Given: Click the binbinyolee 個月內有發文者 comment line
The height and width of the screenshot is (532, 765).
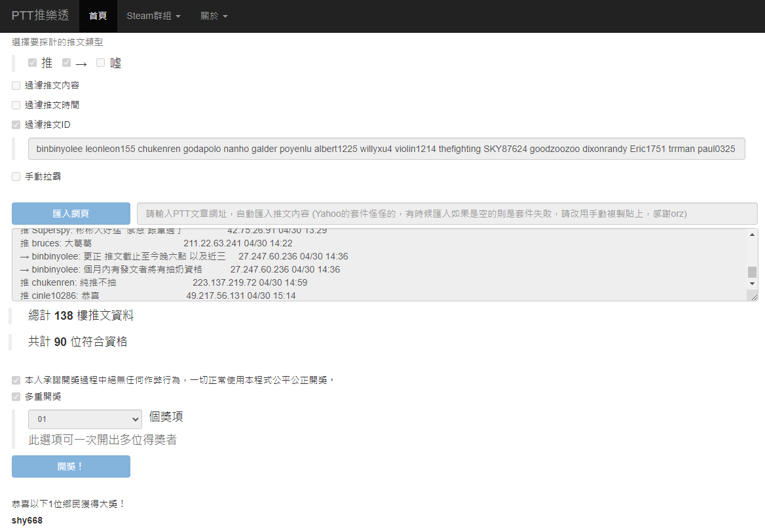Looking at the screenshot, I should (180, 269).
